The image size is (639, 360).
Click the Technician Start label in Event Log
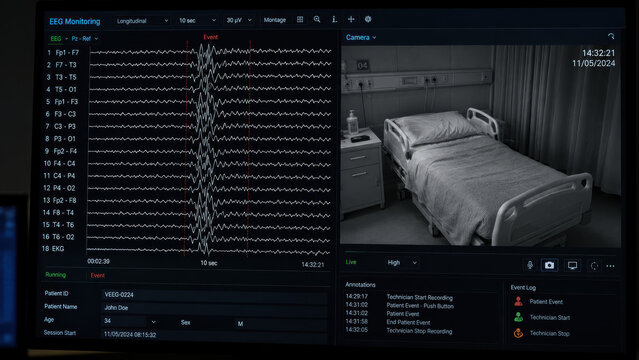550,317
